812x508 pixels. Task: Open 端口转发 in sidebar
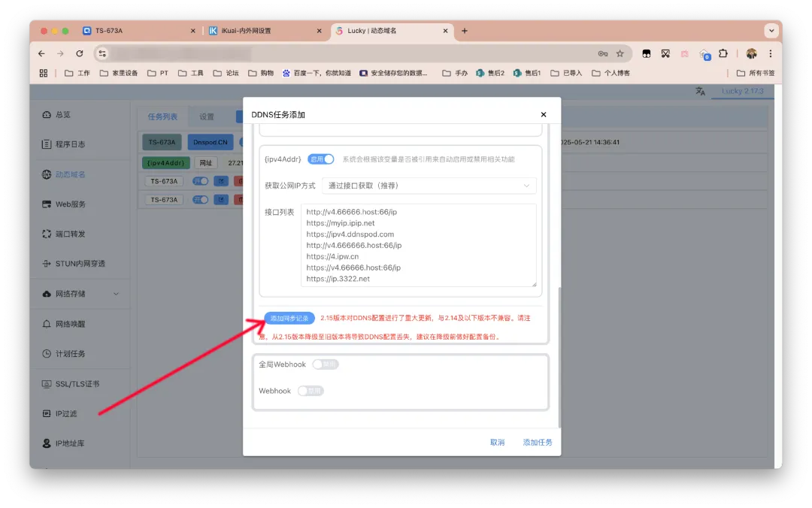[x=70, y=234]
